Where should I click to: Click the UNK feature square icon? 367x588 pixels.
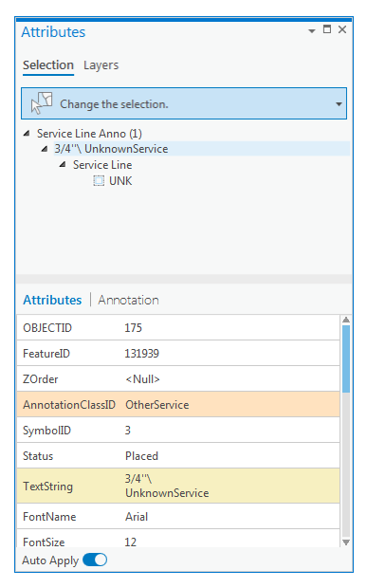coord(99,181)
